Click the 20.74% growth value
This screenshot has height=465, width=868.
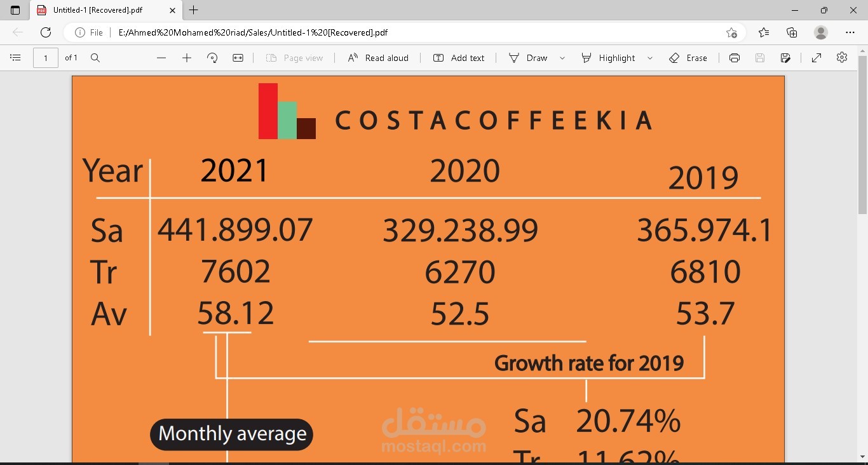(x=628, y=421)
